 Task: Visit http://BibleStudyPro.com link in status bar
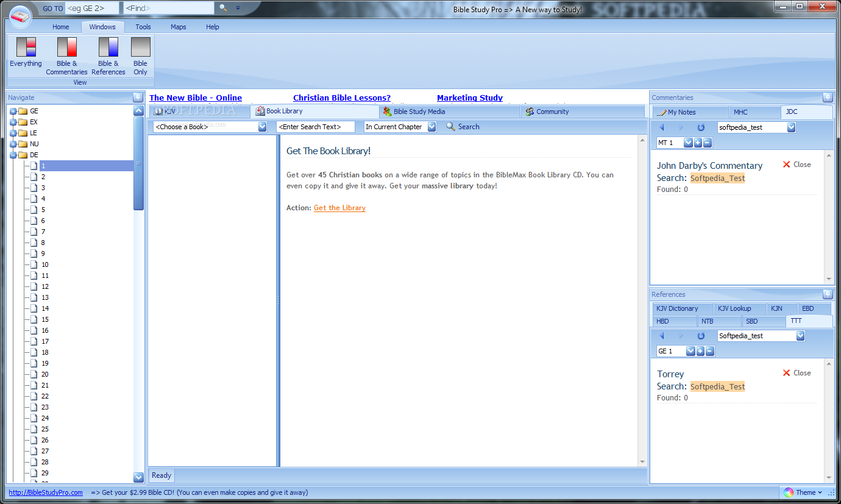point(46,492)
